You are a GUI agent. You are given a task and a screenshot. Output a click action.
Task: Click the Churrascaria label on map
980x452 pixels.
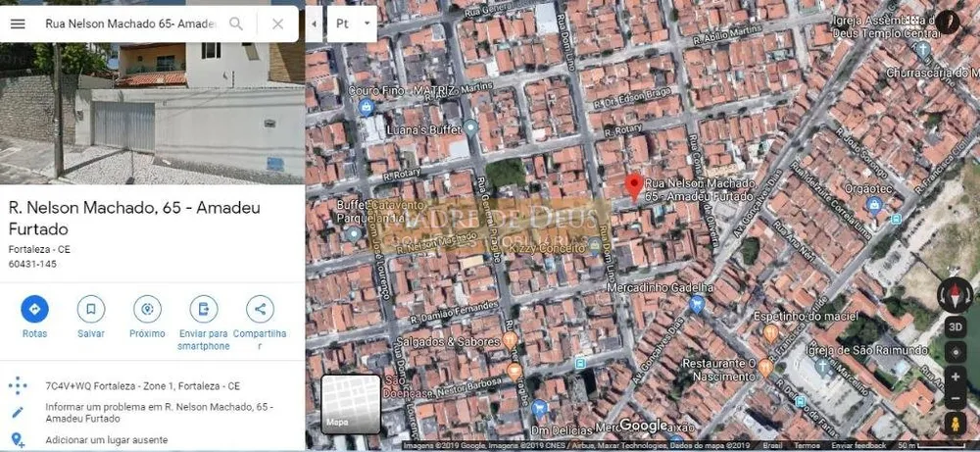click(933, 73)
